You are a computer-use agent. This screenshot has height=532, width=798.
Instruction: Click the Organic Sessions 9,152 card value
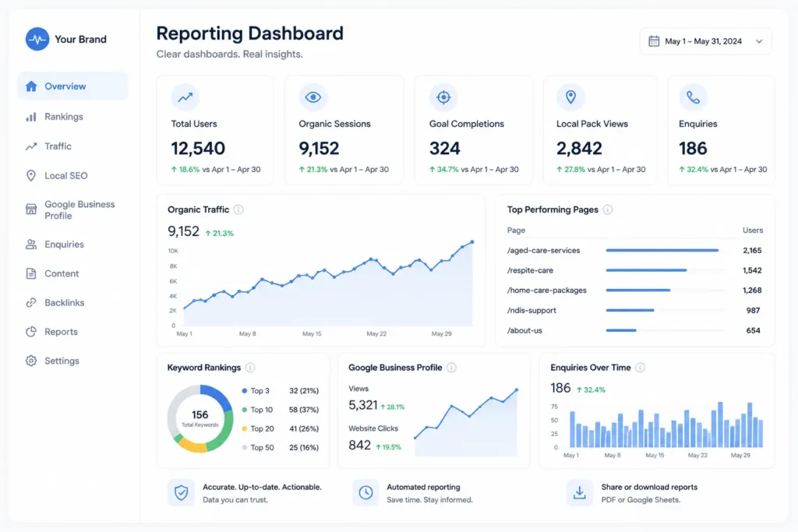(319, 148)
